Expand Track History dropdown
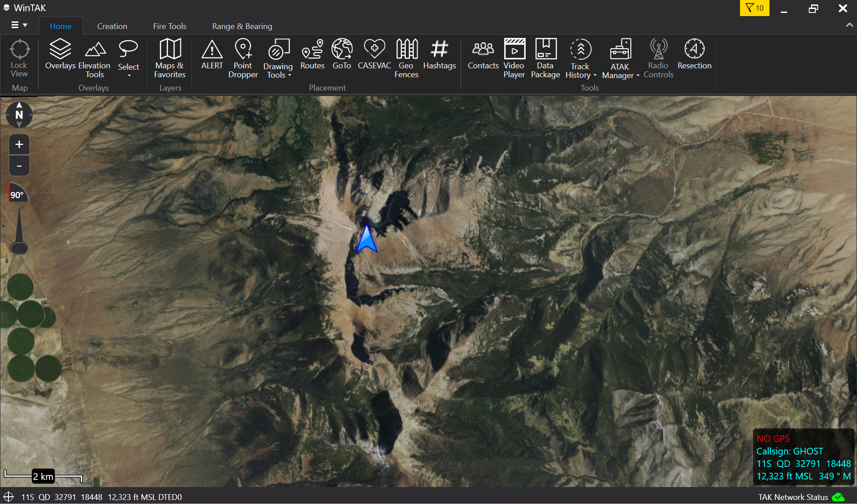The image size is (857, 504). pyautogui.click(x=595, y=75)
